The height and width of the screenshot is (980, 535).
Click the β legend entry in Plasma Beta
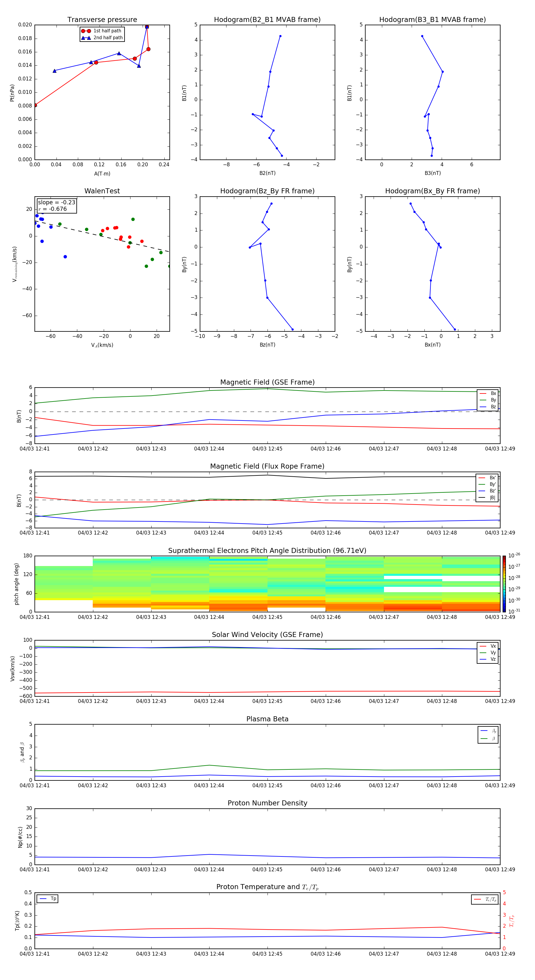click(488, 739)
